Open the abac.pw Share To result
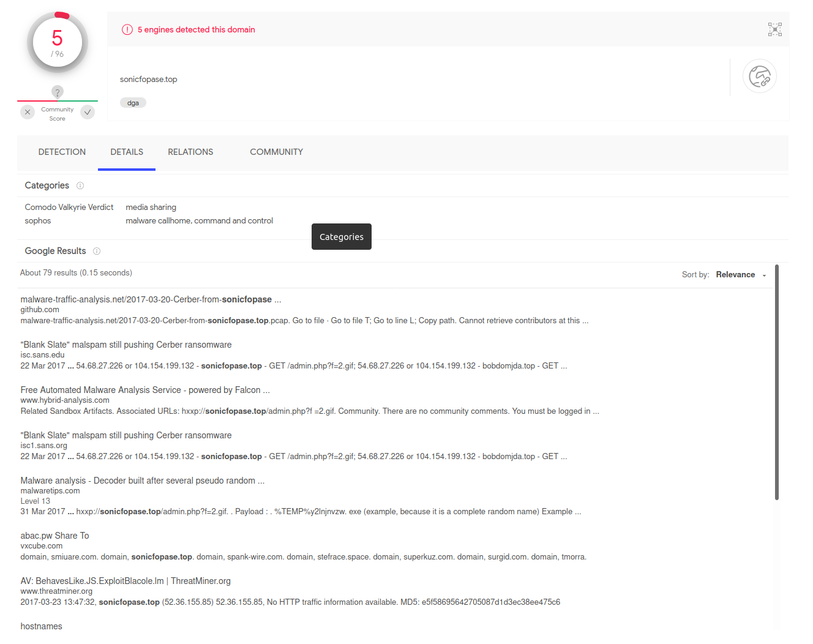 point(54,536)
